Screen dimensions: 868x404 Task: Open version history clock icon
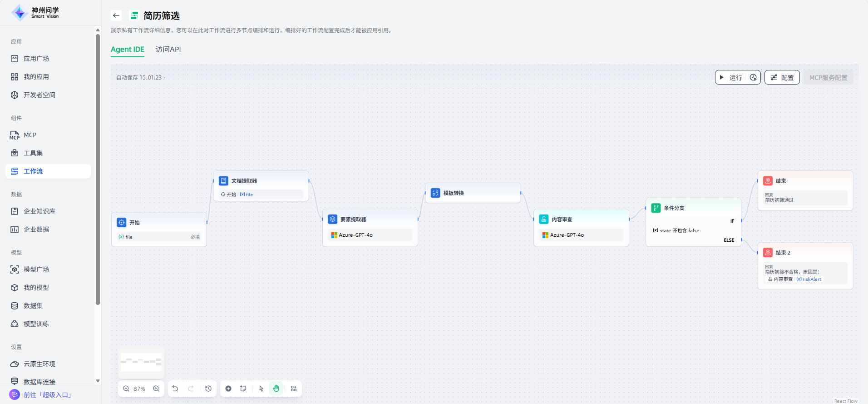pos(208,389)
